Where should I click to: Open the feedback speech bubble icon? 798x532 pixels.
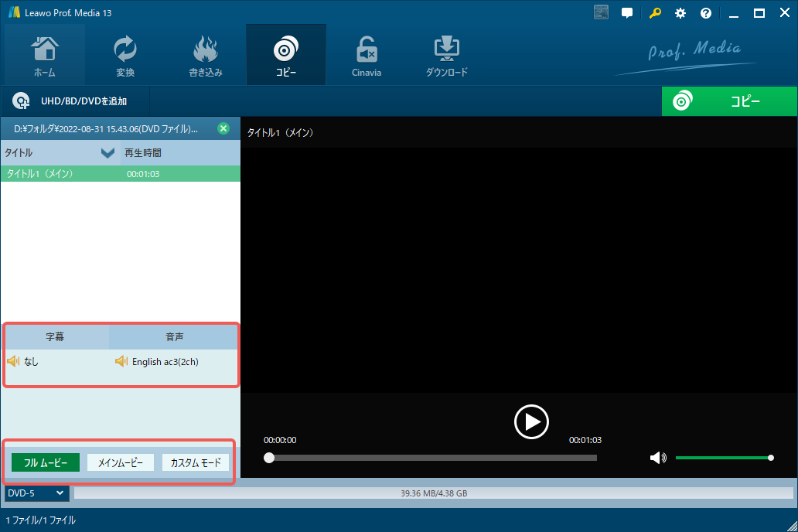click(x=627, y=13)
